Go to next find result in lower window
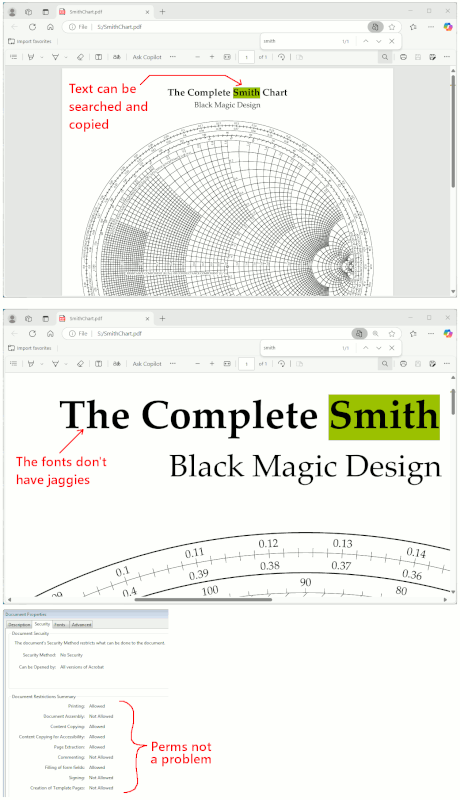460x800 pixels. [x=378, y=348]
